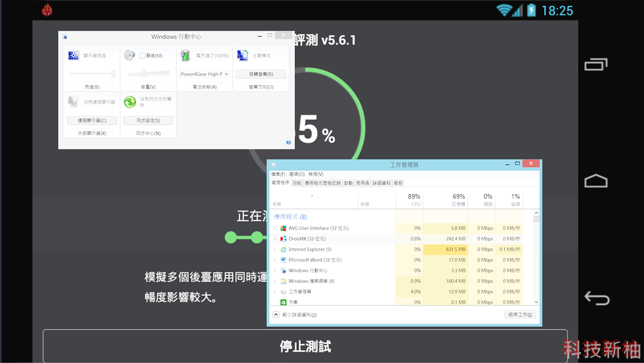Click the 應用程式 (8) group heading

pyautogui.click(x=290, y=217)
